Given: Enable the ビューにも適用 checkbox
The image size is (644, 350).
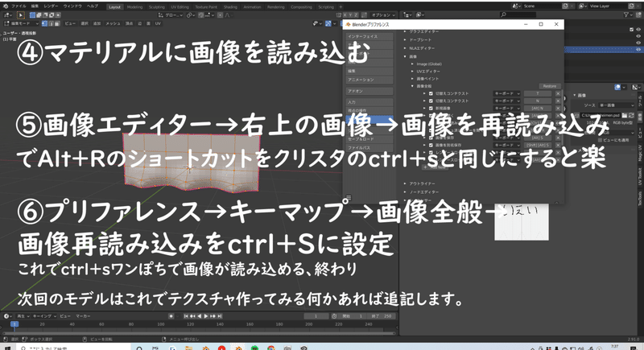Looking at the screenshot, I should (x=600, y=140).
